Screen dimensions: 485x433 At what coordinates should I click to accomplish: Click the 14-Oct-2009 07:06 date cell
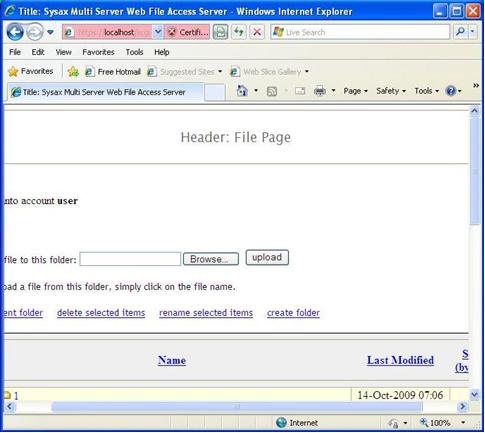400,396
